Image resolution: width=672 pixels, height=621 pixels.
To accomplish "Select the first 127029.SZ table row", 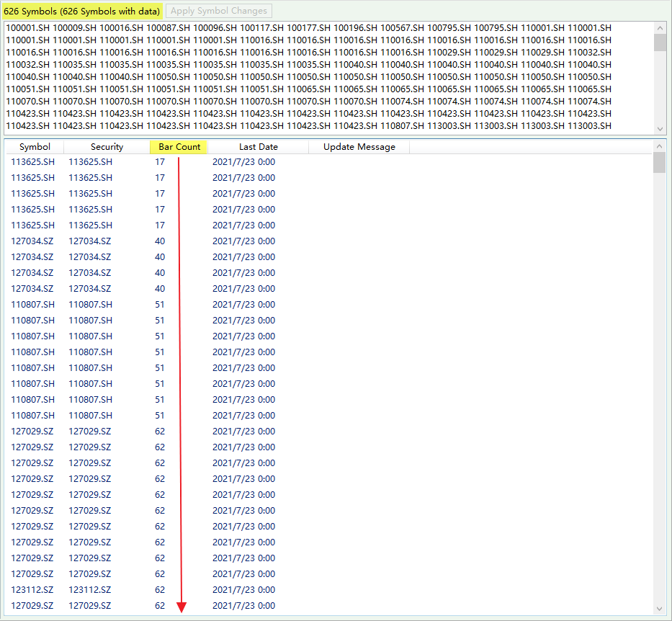I will pos(32,432).
